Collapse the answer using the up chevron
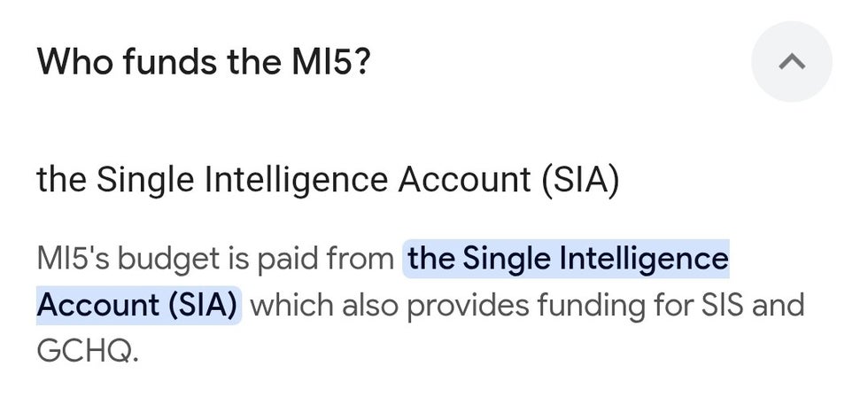The image size is (868, 405). [791, 61]
